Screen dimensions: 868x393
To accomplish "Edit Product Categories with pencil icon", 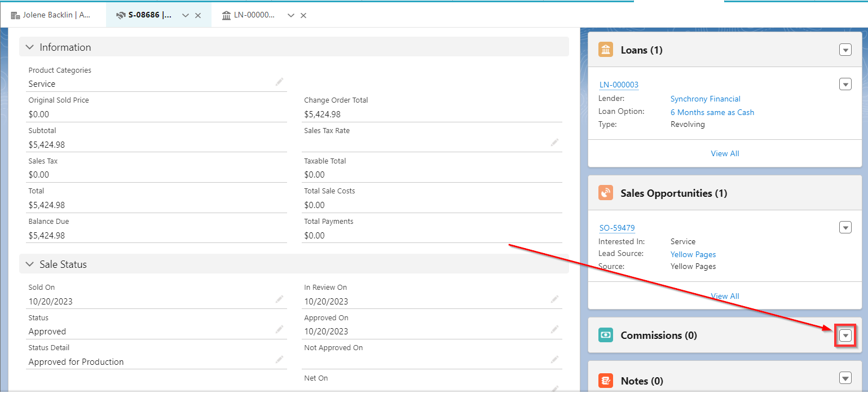I will coord(279,82).
